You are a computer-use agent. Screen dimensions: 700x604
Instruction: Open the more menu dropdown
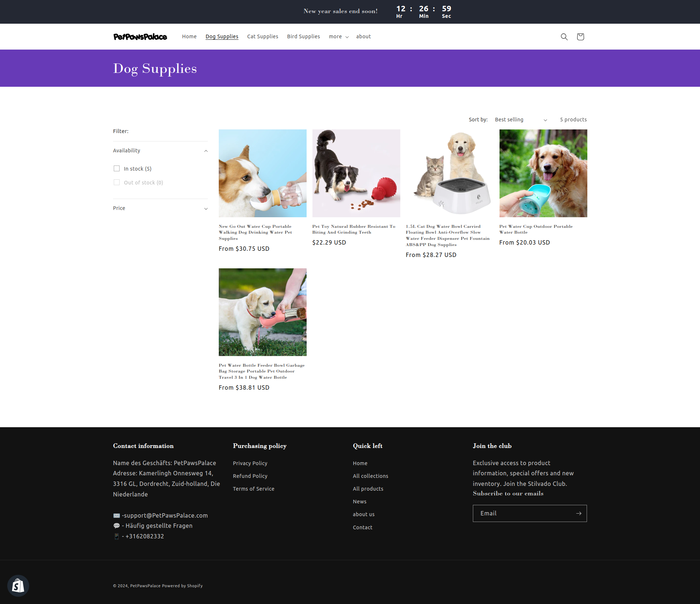(x=338, y=37)
